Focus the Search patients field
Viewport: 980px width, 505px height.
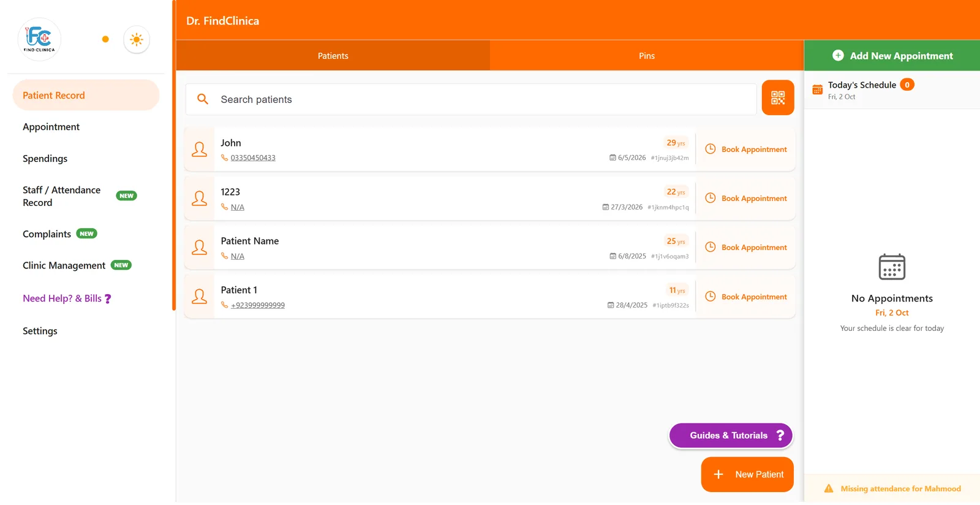coord(471,99)
